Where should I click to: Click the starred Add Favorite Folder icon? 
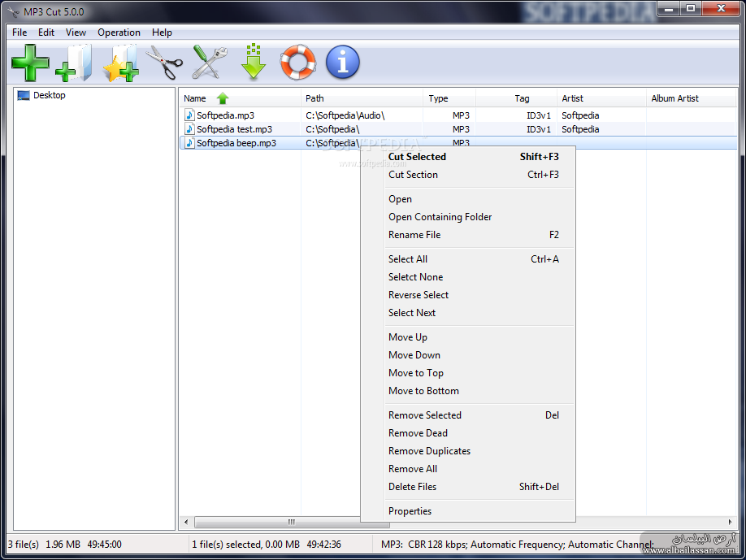pos(120,63)
